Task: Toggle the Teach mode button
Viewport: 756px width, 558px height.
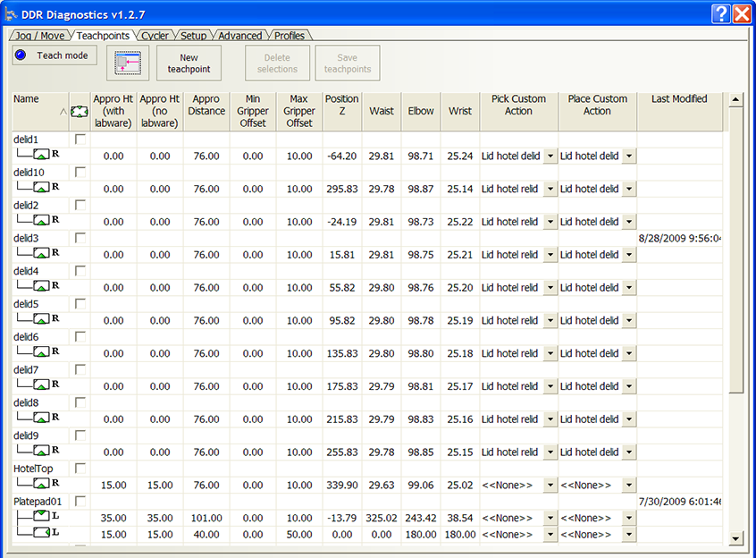Action: pos(55,55)
